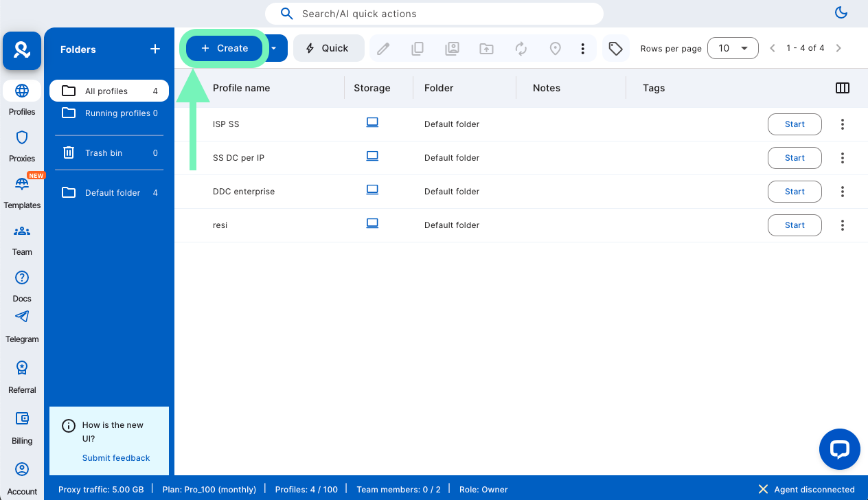Add a new folder with plus icon
The image size is (868, 500).
coord(155,49)
